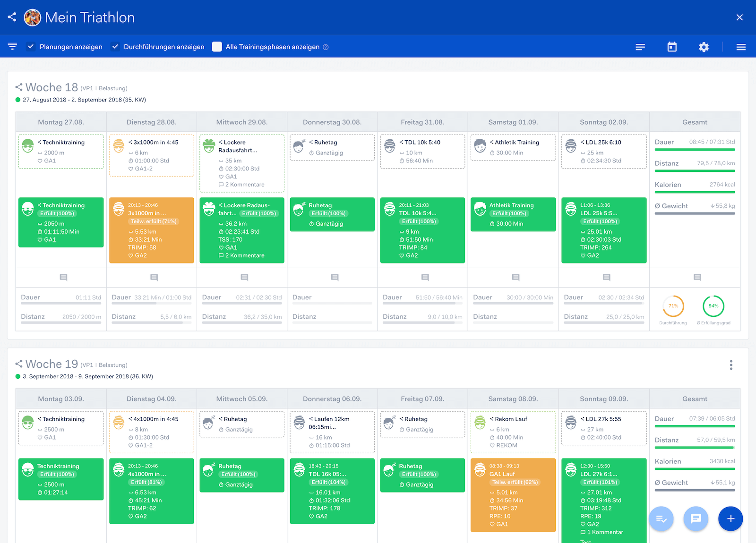Click 1 Kommentar in LDL 27k card
Image resolution: width=756 pixels, height=543 pixels.
point(602,532)
